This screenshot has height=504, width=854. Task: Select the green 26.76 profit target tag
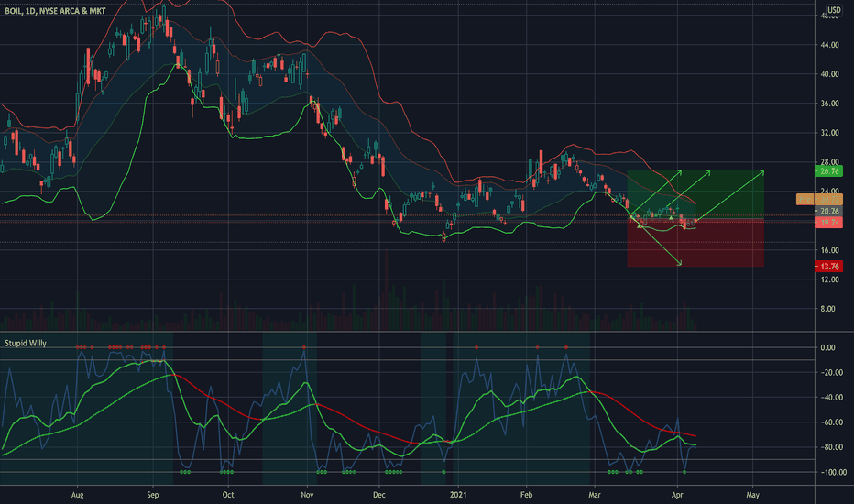pyautogui.click(x=828, y=171)
